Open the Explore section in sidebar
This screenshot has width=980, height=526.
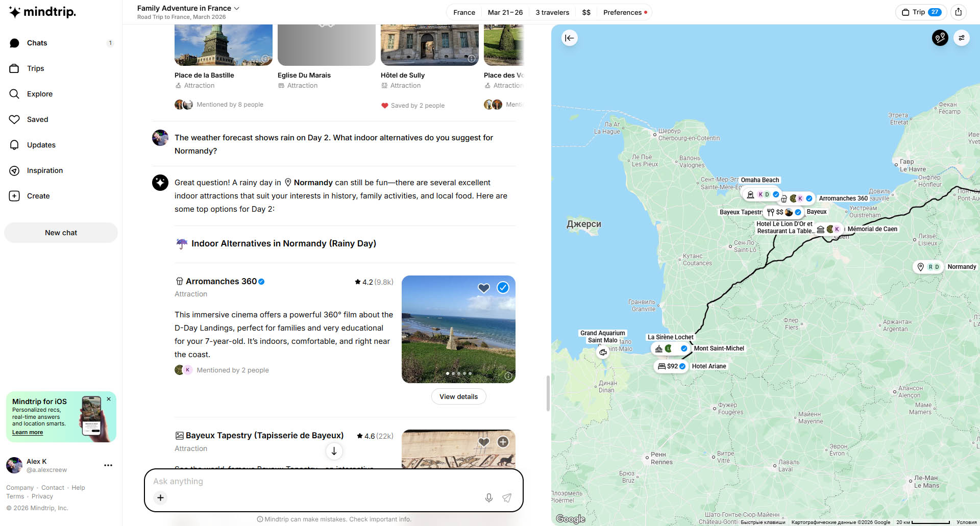(40, 94)
